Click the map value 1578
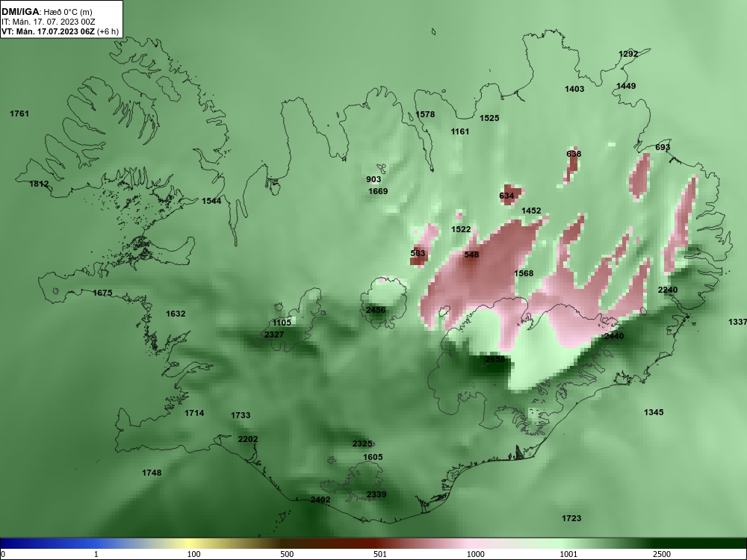747x560 pixels. coord(426,114)
